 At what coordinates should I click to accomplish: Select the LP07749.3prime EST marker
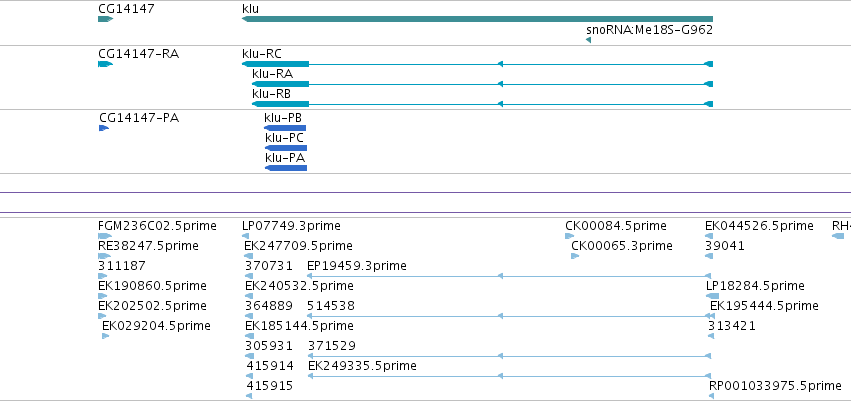[245, 236]
